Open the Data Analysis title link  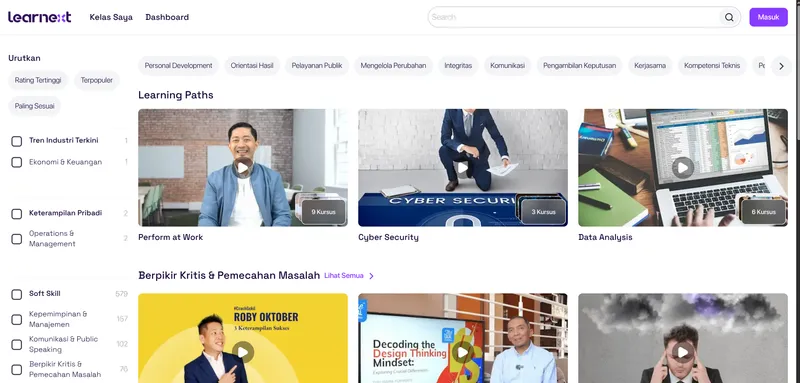coord(605,237)
